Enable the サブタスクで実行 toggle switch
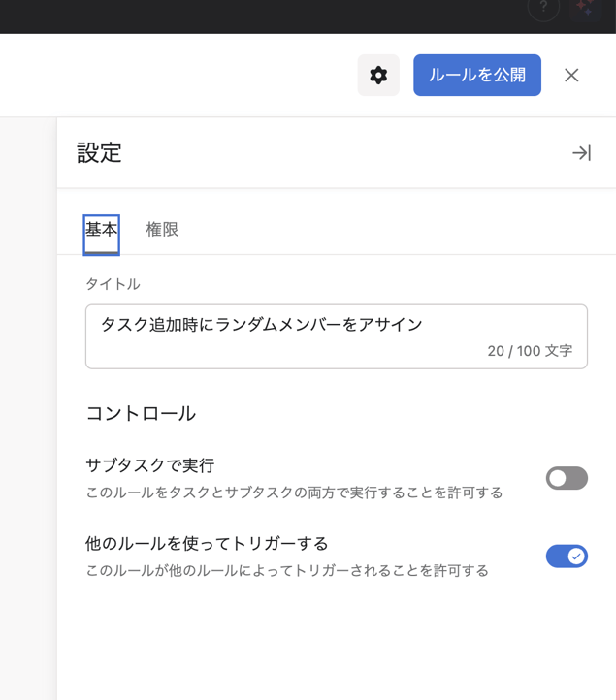Image resolution: width=616 pixels, height=700 pixels. coord(567,477)
